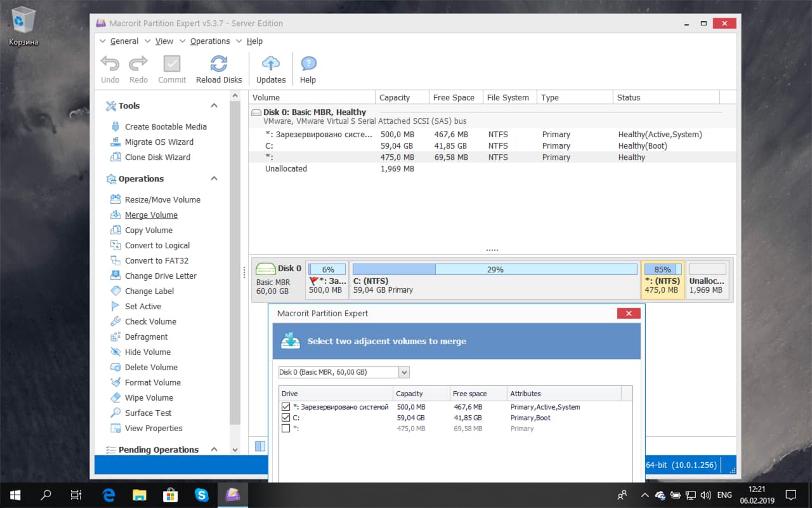
Task: Uncheck the C: drive checkbox in dialog
Action: (285, 417)
